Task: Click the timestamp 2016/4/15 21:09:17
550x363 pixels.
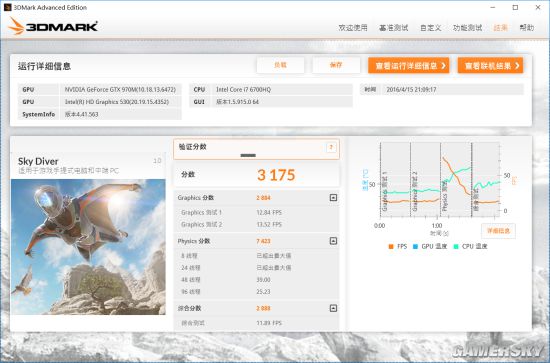Action: coord(411,90)
